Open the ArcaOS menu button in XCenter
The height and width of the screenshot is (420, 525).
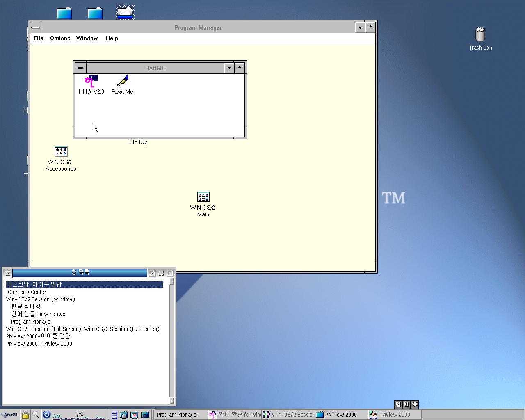click(x=10, y=415)
